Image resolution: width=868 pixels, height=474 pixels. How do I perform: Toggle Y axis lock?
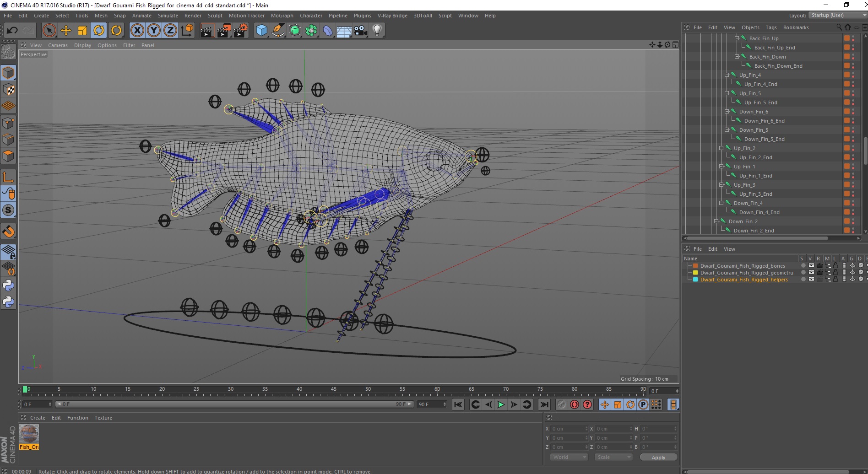[x=154, y=31]
